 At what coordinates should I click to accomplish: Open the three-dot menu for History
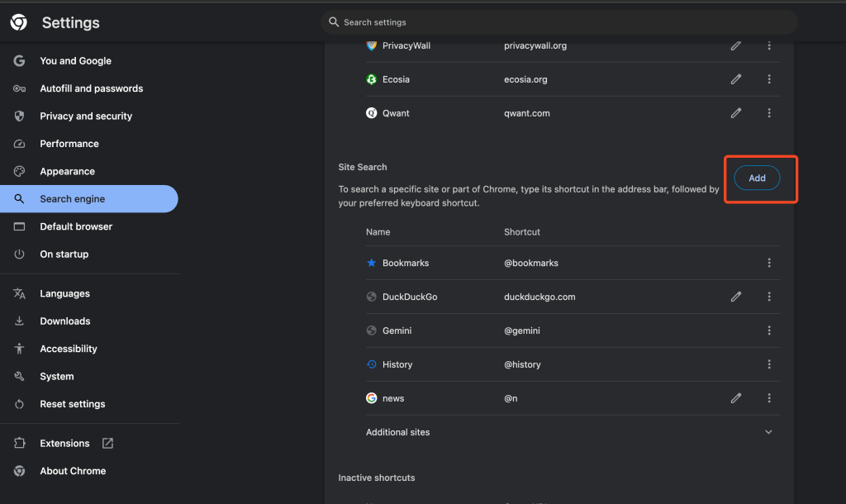tap(769, 364)
